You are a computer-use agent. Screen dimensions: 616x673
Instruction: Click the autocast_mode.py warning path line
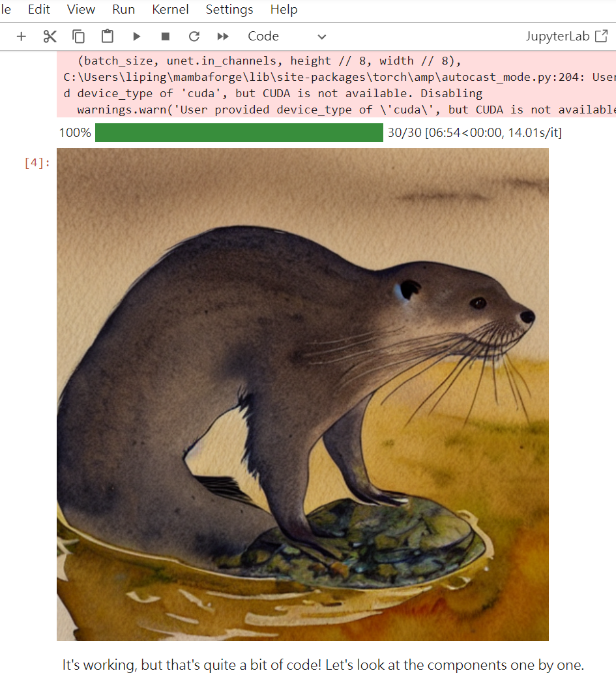pyautogui.click(x=339, y=77)
